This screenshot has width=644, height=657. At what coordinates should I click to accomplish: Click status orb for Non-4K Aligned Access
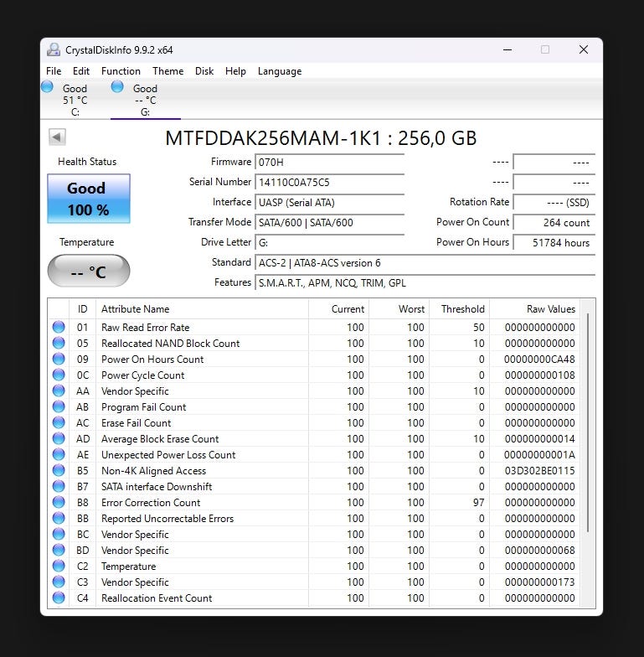tap(59, 470)
